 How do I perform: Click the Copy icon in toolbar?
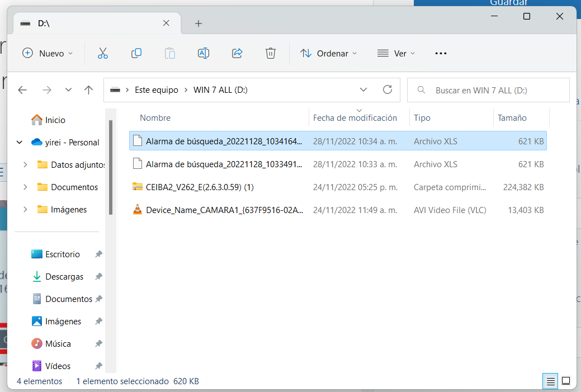pyautogui.click(x=136, y=53)
